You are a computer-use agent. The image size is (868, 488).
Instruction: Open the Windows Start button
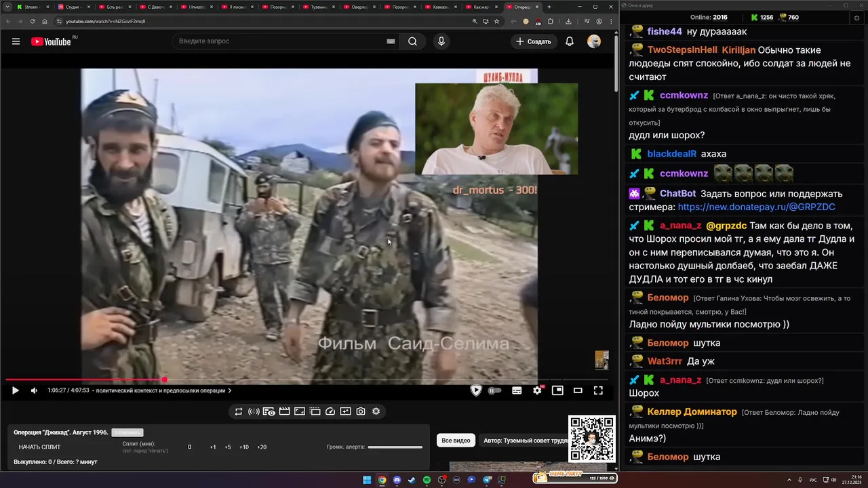(367, 480)
